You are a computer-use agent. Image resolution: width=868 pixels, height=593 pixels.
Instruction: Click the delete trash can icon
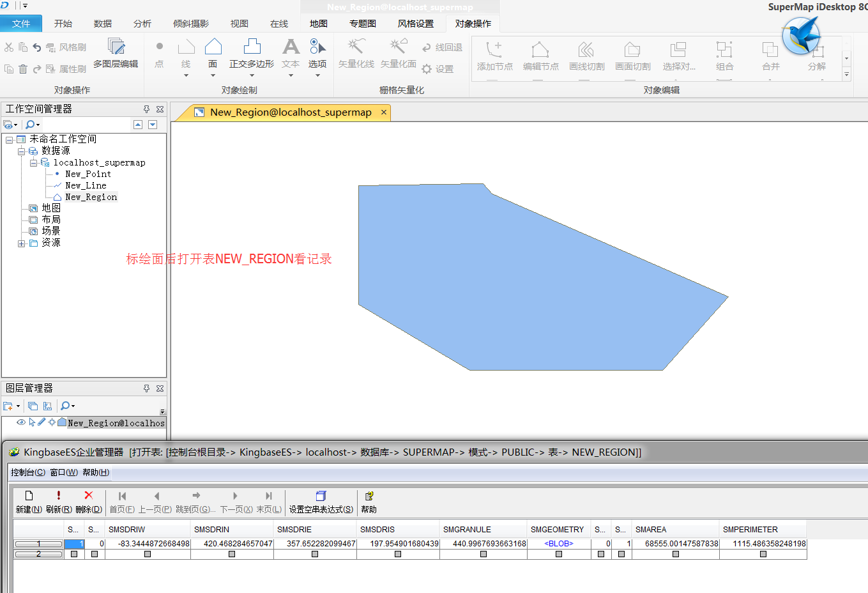[23, 69]
